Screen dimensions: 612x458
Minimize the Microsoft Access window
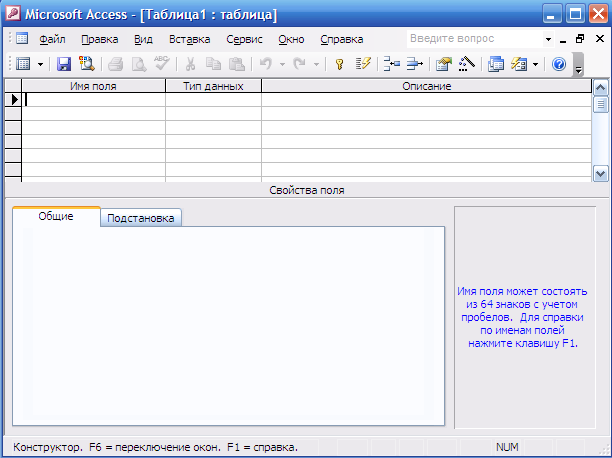pyautogui.click(x=551, y=14)
